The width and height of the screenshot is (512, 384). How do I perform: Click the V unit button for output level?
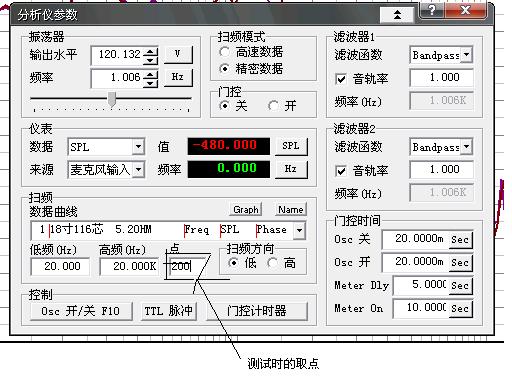tap(178, 54)
